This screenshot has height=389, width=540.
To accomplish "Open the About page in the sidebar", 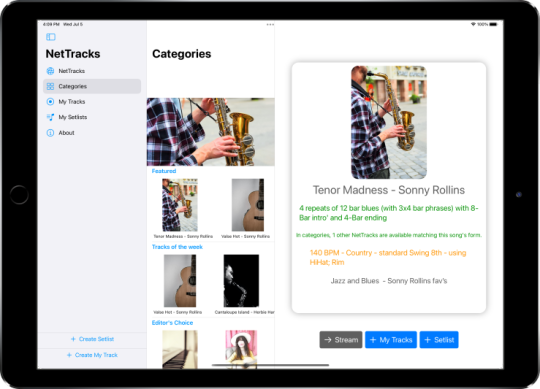I will click(x=92, y=133).
